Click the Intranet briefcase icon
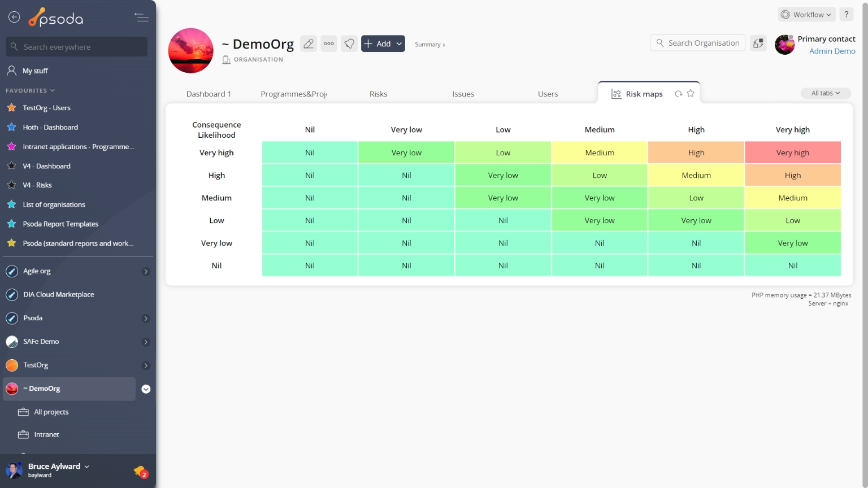This screenshot has height=488, width=868. pyautogui.click(x=23, y=434)
